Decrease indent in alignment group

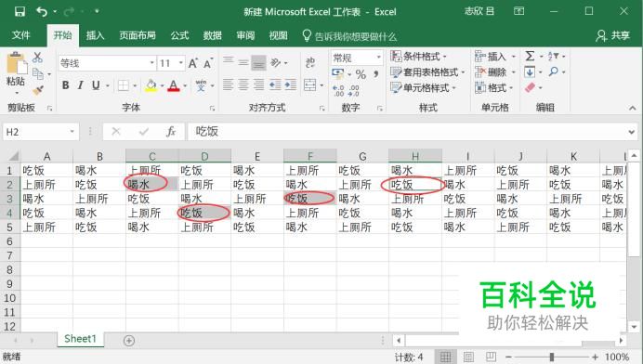tap(275, 84)
